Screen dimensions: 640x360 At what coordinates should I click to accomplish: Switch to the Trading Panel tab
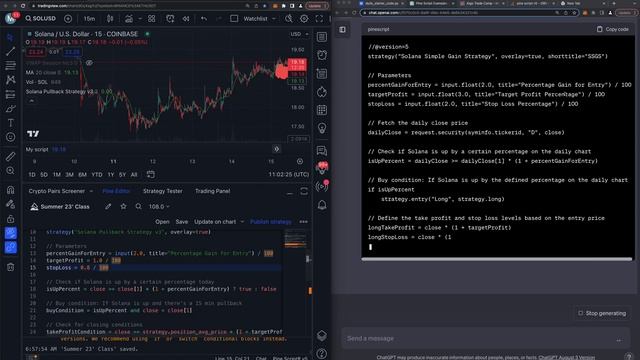[212, 191]
